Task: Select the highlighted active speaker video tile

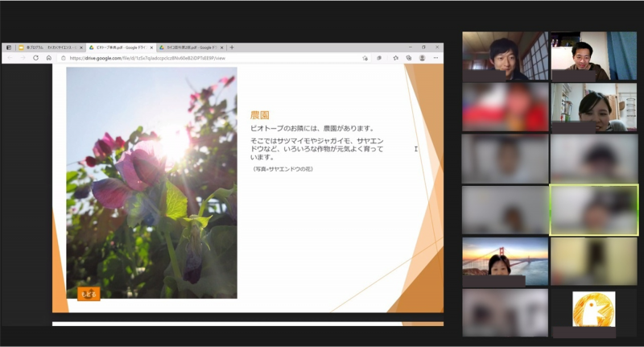Action: (594, 210)
